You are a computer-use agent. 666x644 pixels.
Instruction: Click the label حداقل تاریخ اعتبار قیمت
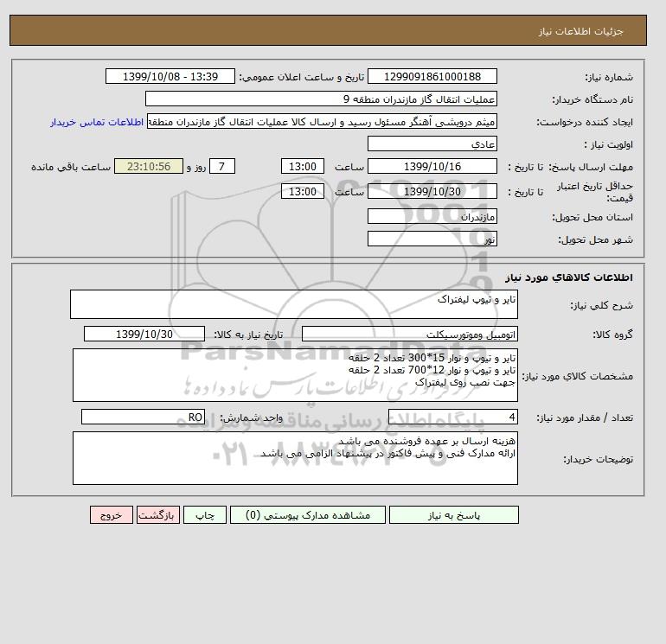[x=595, y=192]
